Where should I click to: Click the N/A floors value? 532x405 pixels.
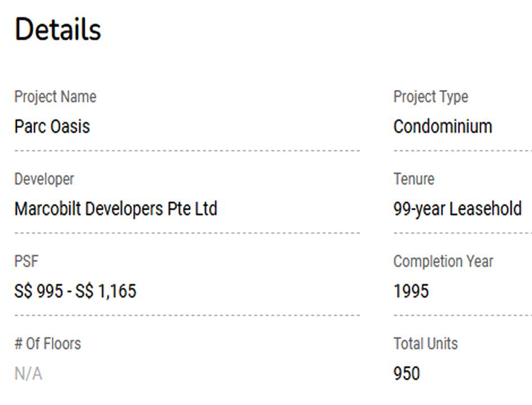click(28, 374)
